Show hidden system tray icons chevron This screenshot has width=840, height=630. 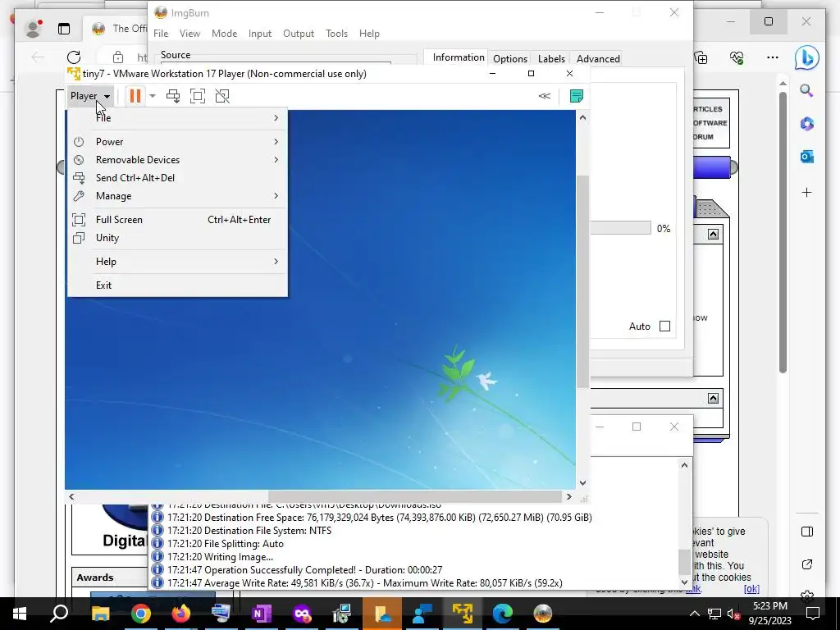click(694, 614)
